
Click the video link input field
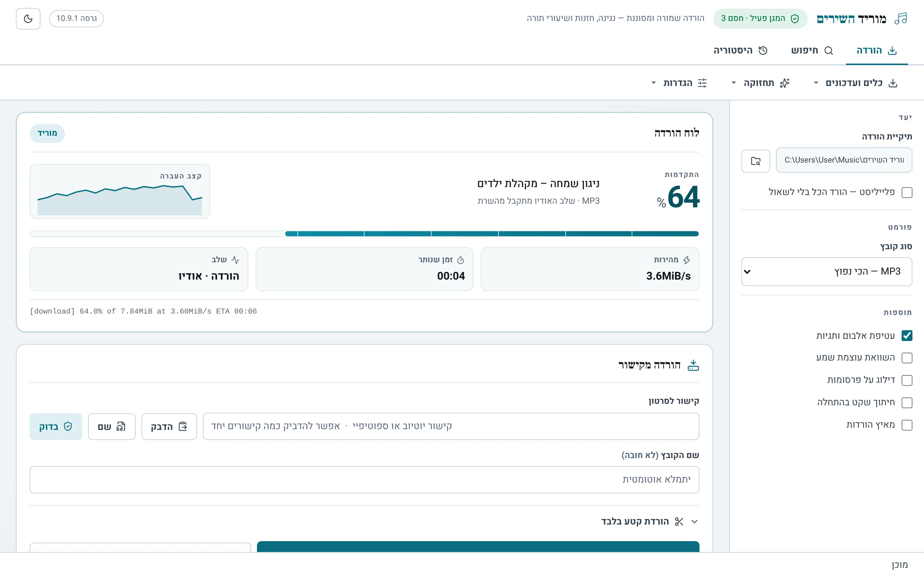click(451, 426)
